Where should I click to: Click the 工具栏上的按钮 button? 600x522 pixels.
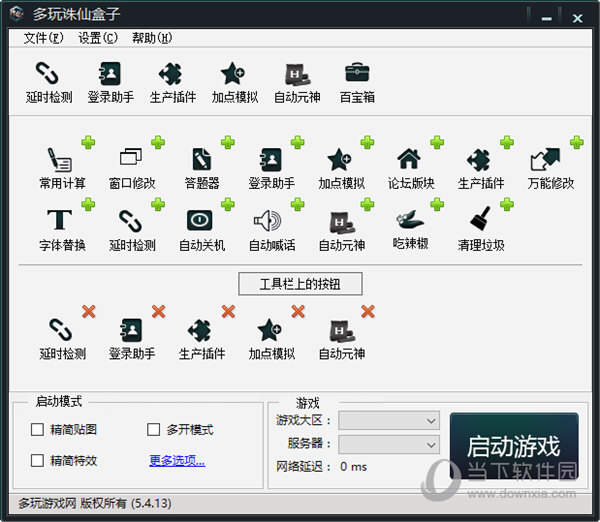(x=300, y=284)
